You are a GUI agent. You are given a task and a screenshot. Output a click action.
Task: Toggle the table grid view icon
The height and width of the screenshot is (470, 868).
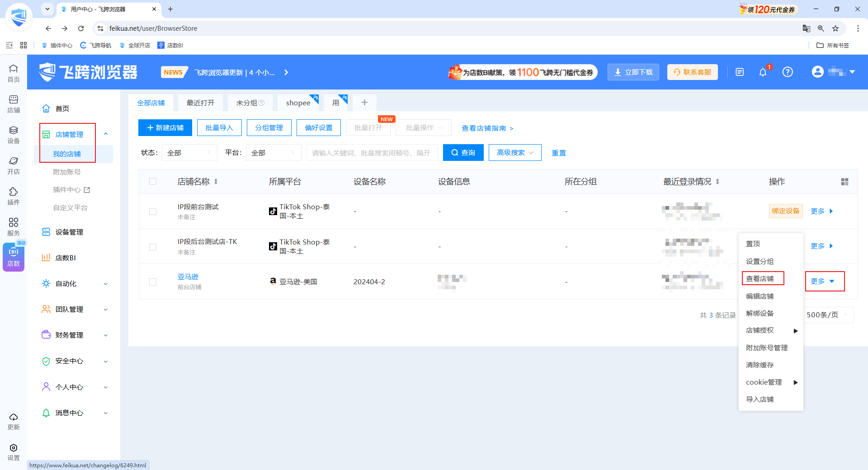tap(844, 182)
